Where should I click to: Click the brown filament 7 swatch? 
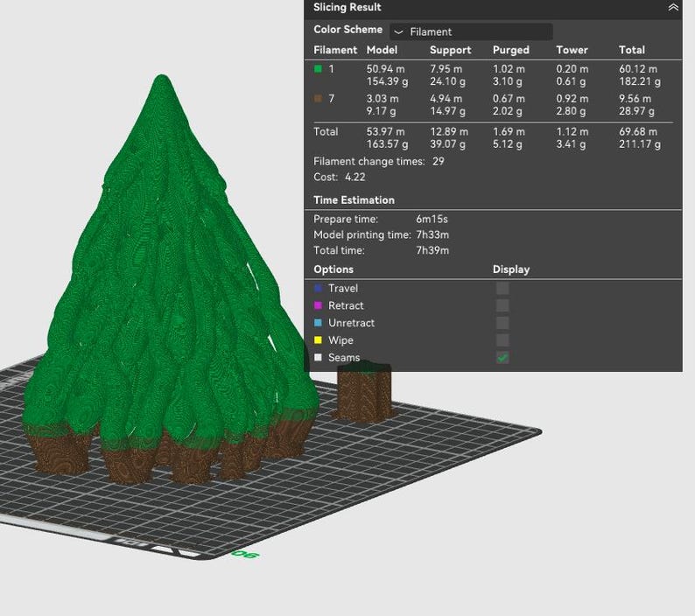(318, 99)
